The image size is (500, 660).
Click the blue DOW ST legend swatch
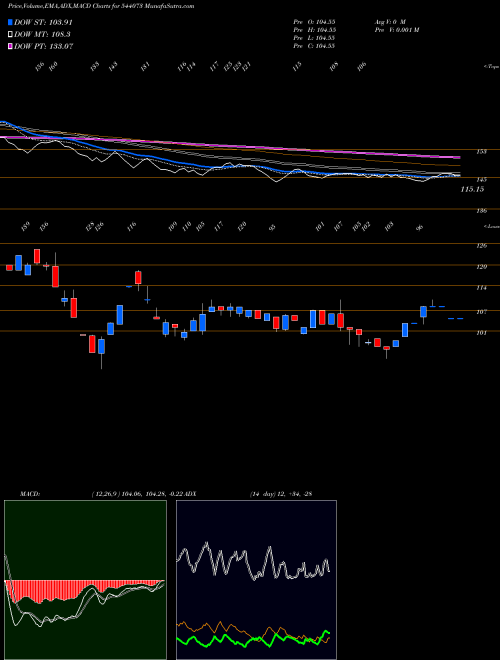(x=10, y=22)
